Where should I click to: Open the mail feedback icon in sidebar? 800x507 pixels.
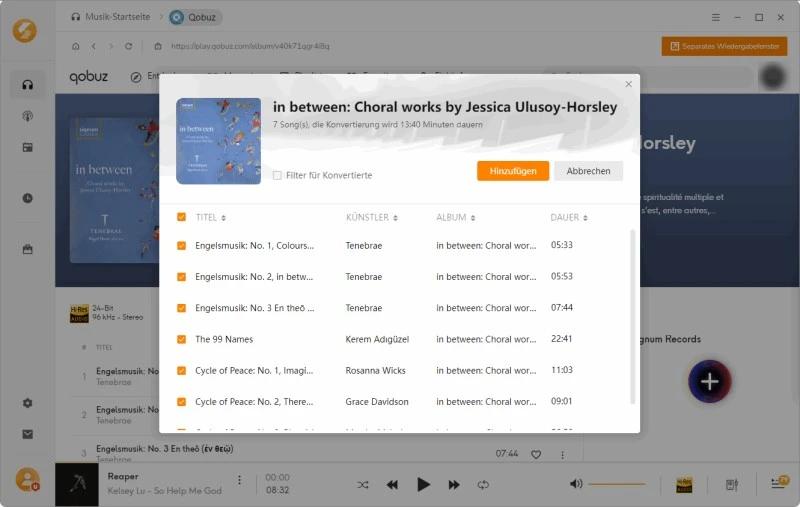pyautogui.click(x=28, y=434)
